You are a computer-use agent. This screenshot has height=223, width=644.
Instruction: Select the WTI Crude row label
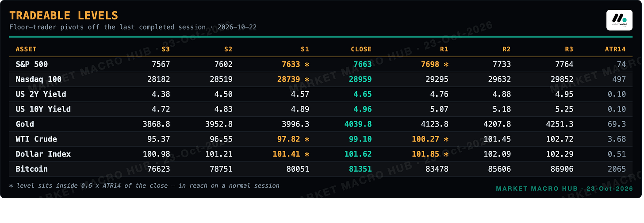pos(36,139)
